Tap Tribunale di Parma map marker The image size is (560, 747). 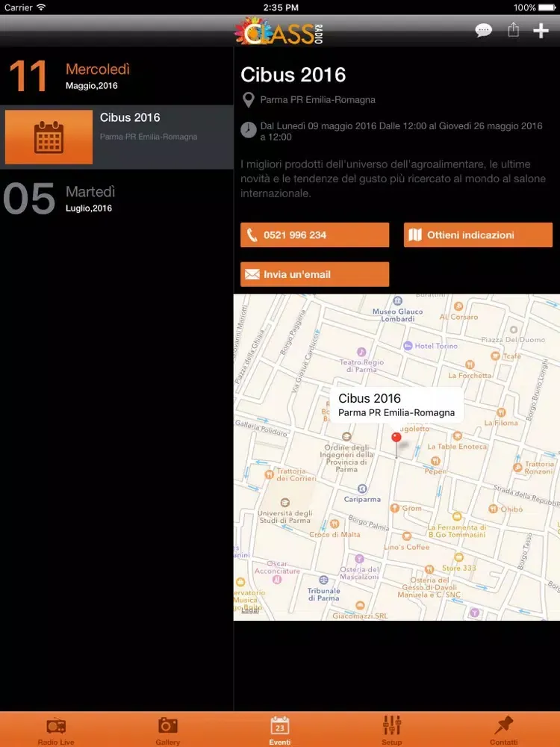click(x=324, y=580)
